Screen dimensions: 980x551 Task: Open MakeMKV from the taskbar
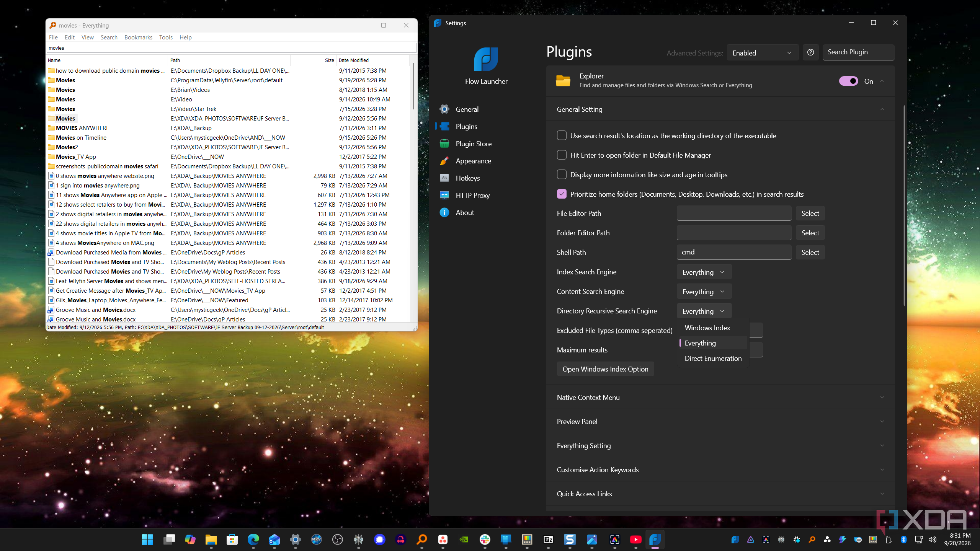(x=317, y=540)
